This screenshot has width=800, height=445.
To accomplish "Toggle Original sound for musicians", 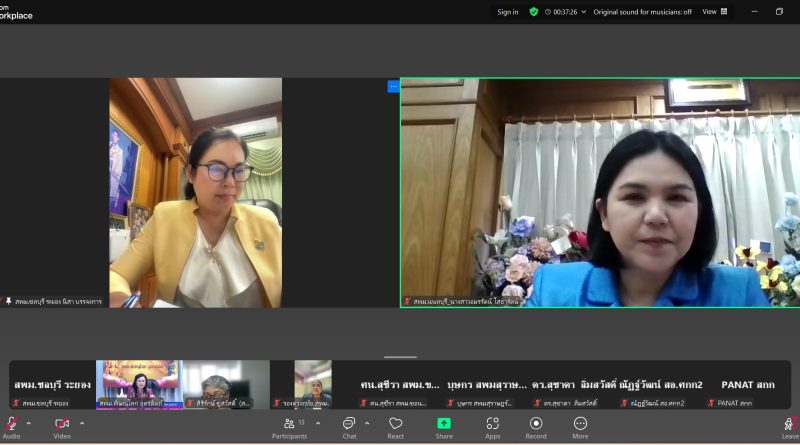I will 642,12.
